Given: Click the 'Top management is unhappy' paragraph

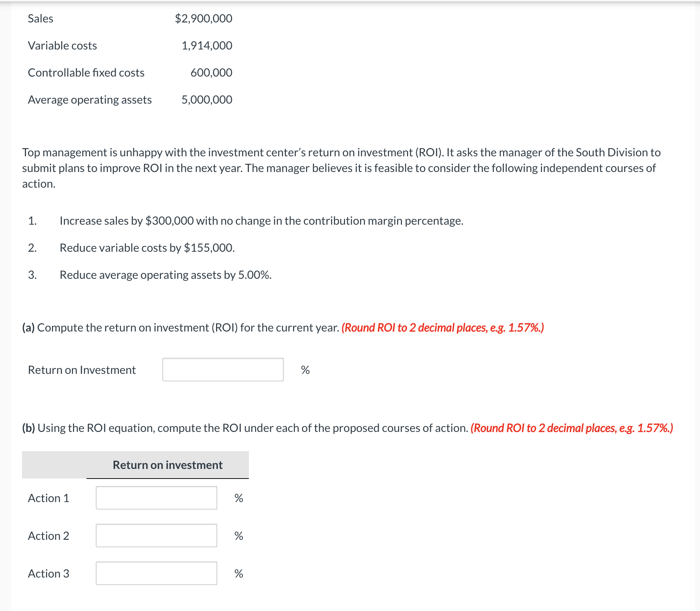Looking at the screenshot, I should pyautogui.click(x=341, y=168).
